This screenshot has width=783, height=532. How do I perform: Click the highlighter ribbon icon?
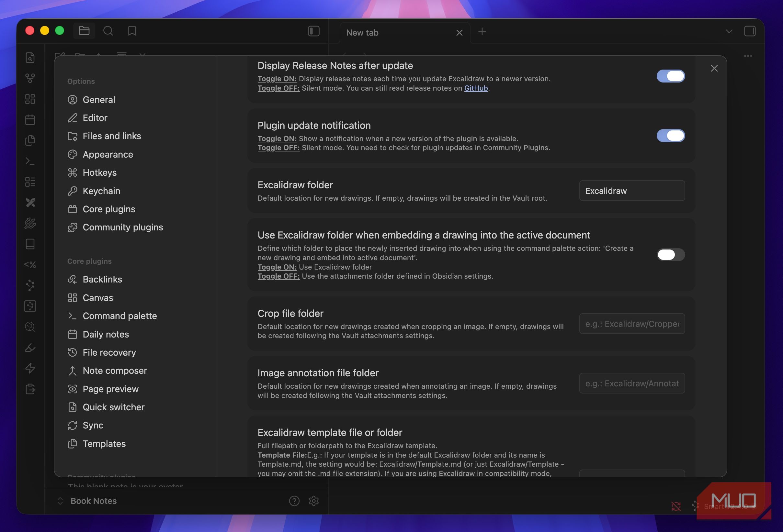pyautogui.click(x=30, y=348)
